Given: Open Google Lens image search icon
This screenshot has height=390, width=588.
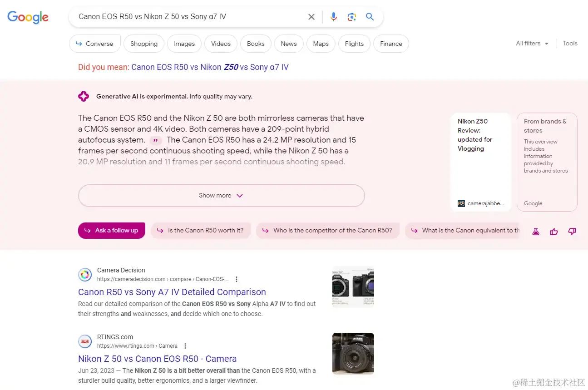Looking at the screenshot, I should click(351, 17).
